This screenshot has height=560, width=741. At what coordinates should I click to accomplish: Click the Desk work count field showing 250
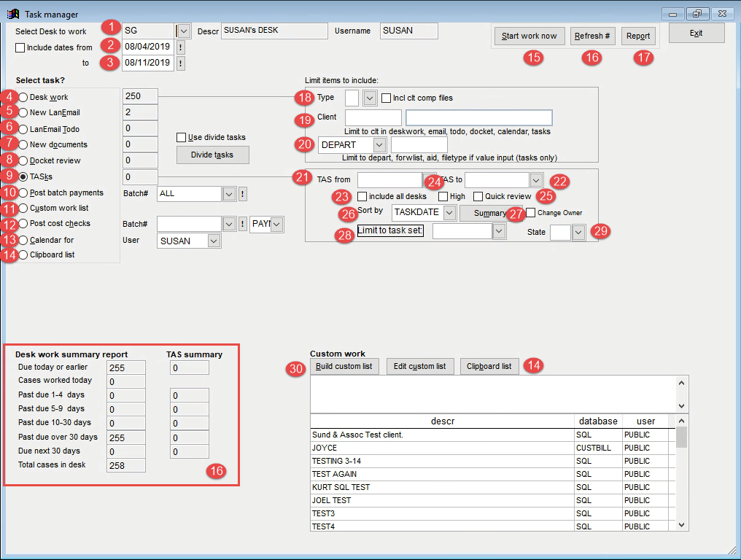pos(140,96)
